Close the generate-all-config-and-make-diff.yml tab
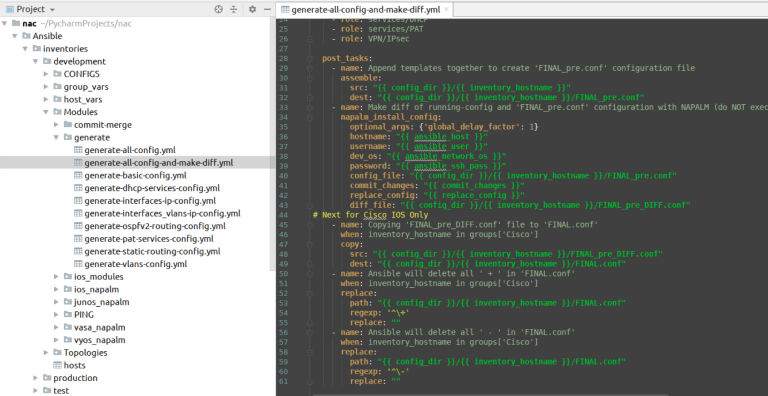Viewport: 768px width, 396px height. coord(446,10)
